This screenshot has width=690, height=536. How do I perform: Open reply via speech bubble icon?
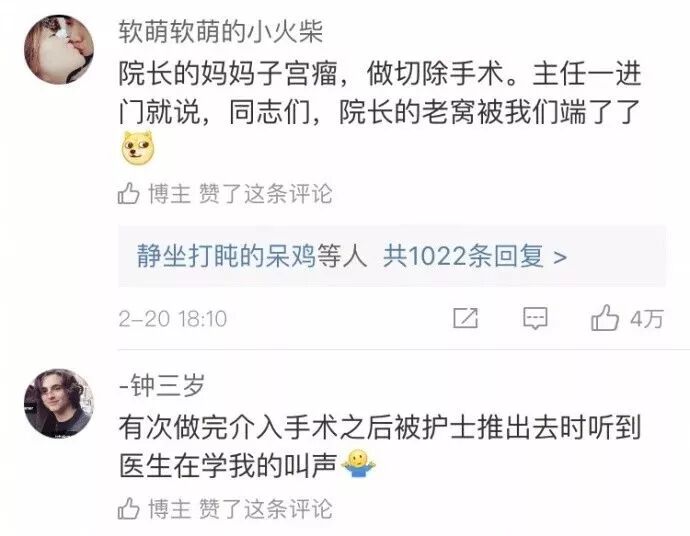(x=535, y=318)
